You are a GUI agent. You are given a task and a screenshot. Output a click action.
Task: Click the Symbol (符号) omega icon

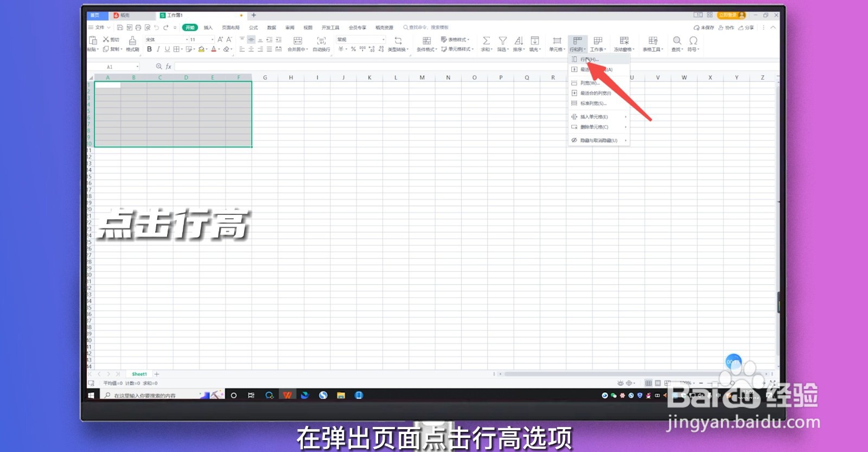point(693,41)
